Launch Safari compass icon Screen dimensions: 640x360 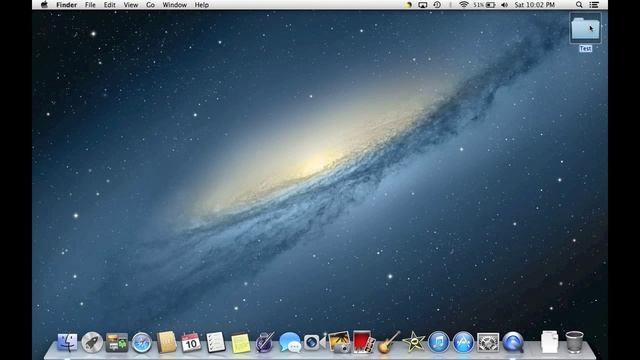(x=142, y=342)
